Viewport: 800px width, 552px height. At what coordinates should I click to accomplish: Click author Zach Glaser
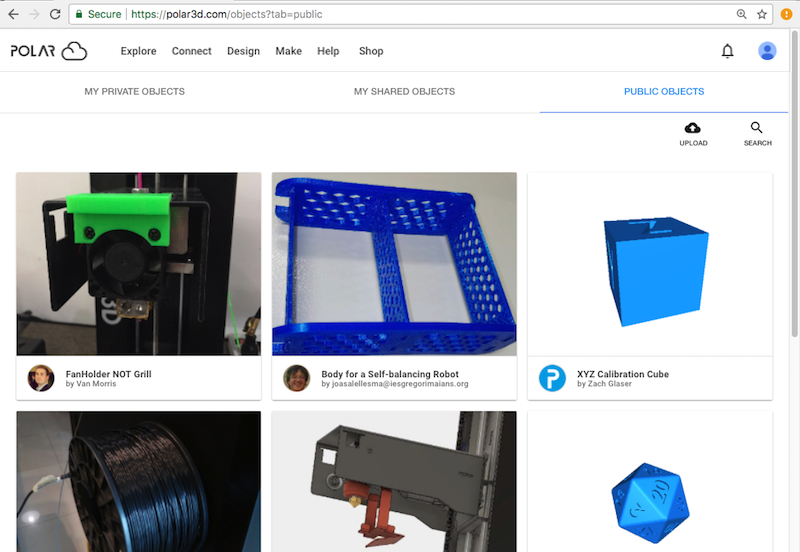click(x=609, y=384)
